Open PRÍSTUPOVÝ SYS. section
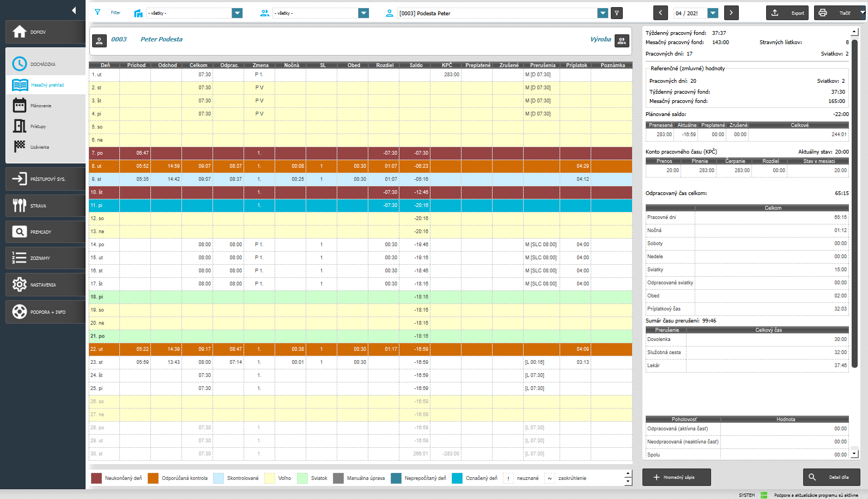The height and width of the screenshot is (499, 868). click(45, 179)
